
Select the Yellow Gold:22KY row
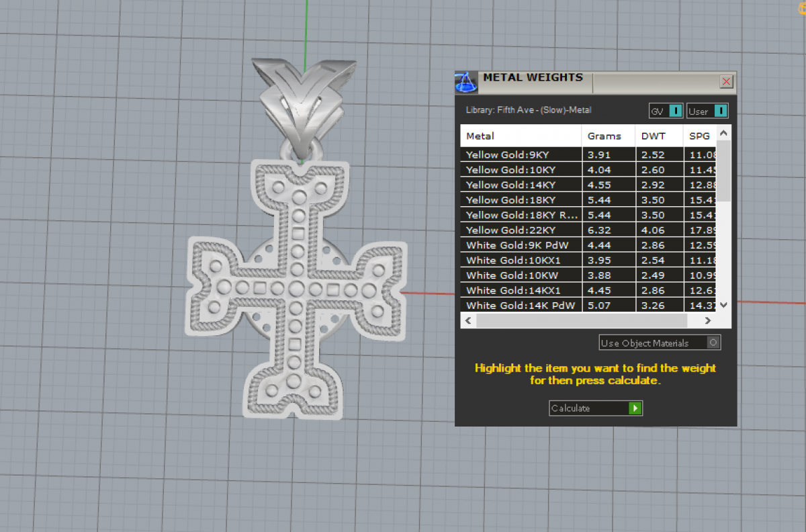[520, 230]
